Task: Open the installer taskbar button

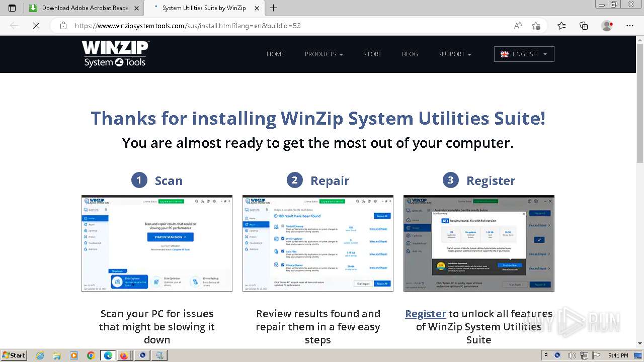Action: (159, 355)
